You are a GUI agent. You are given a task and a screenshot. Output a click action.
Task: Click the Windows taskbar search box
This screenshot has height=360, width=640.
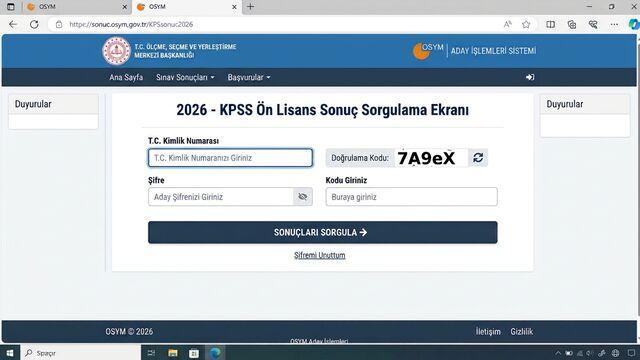coord(81,353)
